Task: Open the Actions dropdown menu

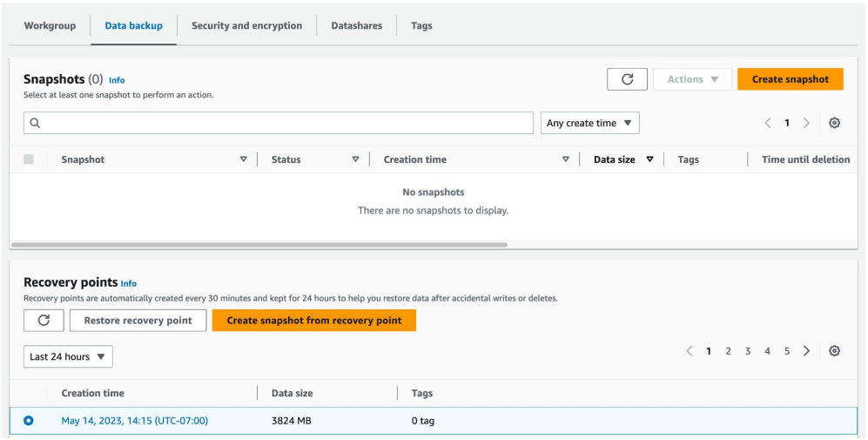Action: [692, 79]
